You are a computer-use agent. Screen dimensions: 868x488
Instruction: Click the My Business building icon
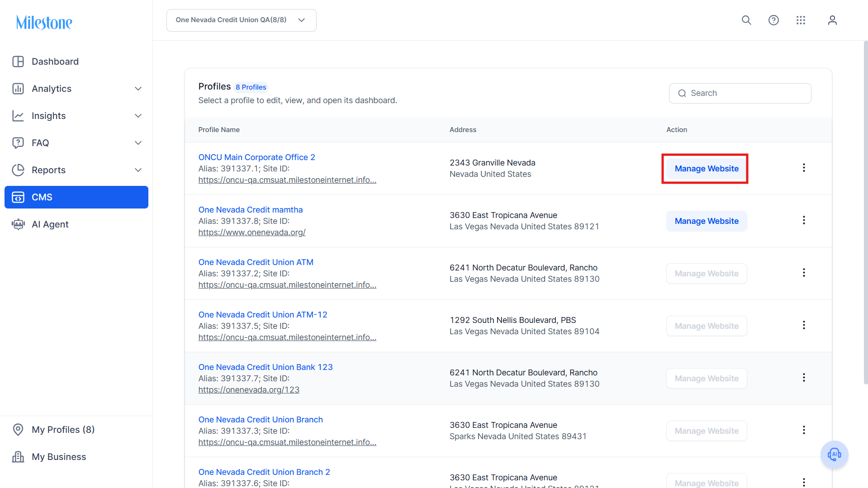tap(18, 457)
